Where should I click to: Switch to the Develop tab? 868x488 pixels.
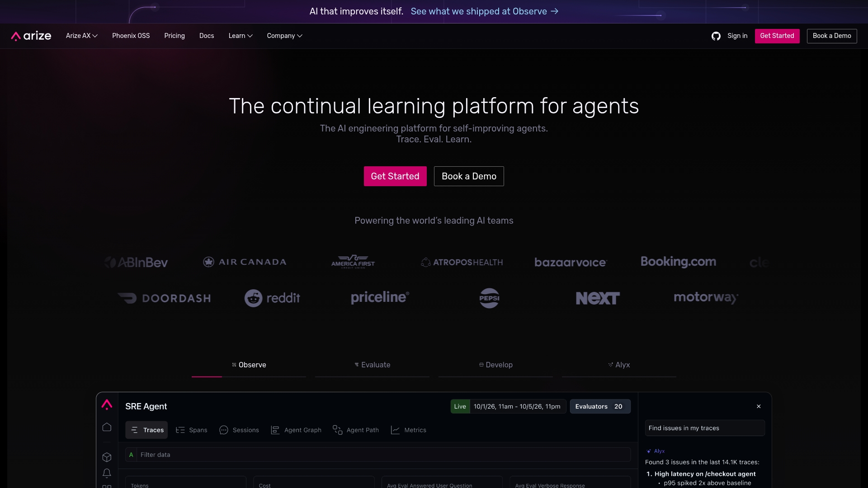coord(495,365)
